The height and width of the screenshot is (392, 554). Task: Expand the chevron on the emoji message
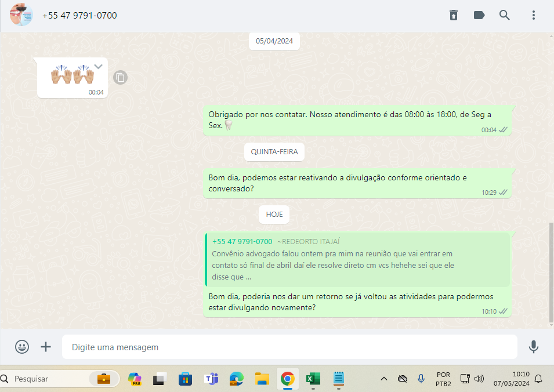[99, 66]
